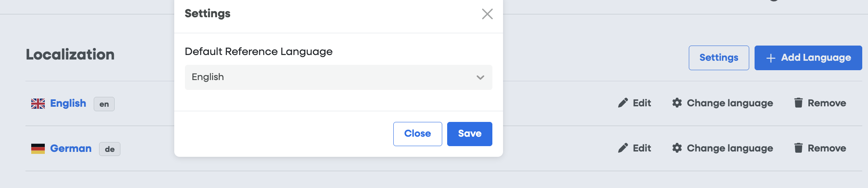The width and height of the screenshot is (868, 188).
Task: Click the plus icon on Add Language
Action: tap(771, 58)
